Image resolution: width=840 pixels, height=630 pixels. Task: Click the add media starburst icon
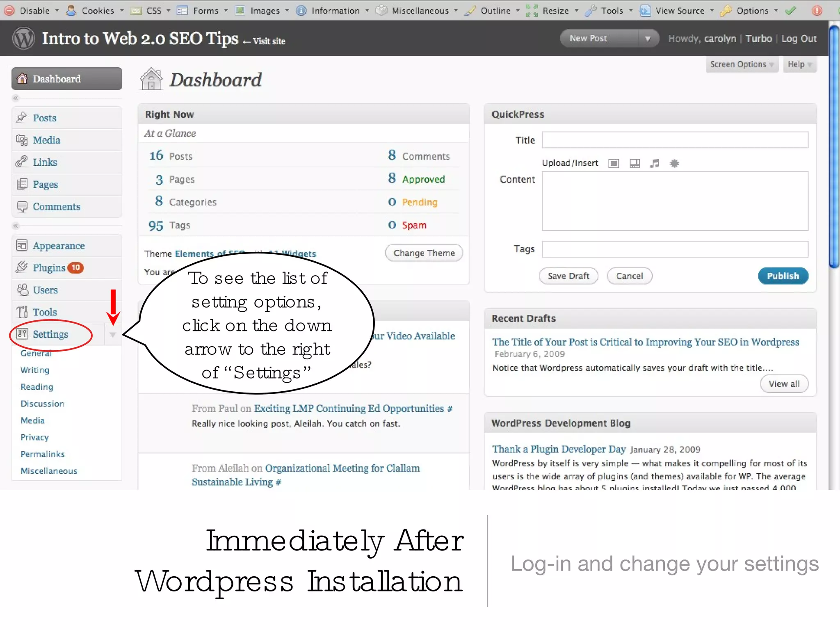(674, 164)
